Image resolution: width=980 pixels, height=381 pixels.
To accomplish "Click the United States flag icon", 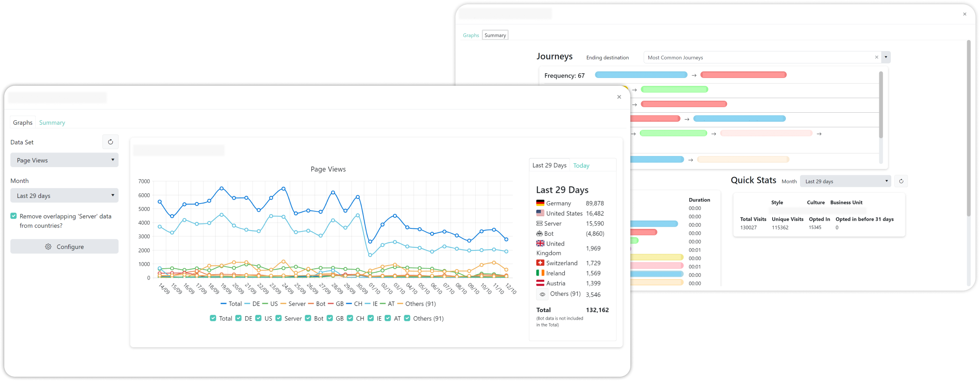I will tap(540, 213).
